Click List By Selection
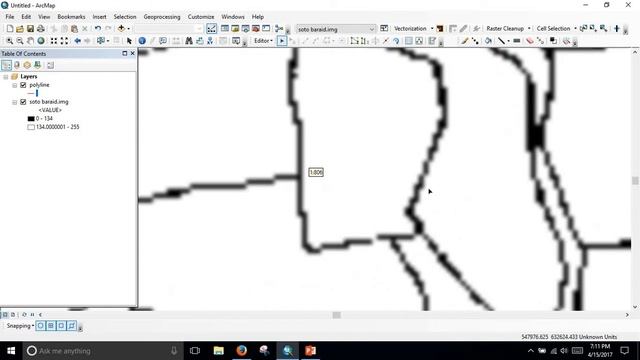 tap(38, 65)
